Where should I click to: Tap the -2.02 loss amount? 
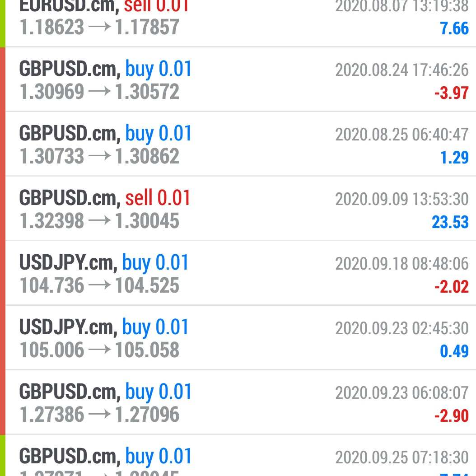pyautogui.click(x=452, y=287)
